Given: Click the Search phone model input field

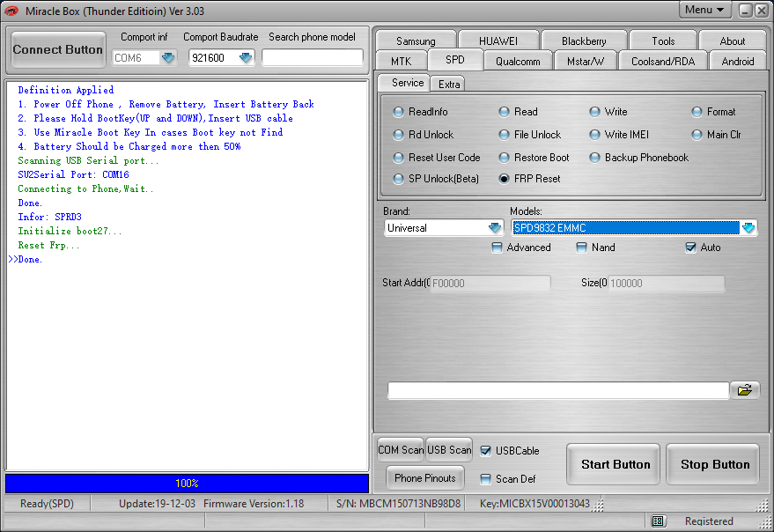Looking at the screenshot, I should pos(313,58).
